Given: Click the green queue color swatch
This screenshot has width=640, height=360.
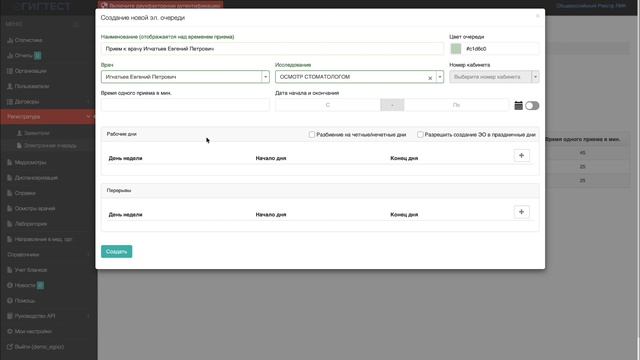Looking at the screenshot, I should [x=456, y=49].
